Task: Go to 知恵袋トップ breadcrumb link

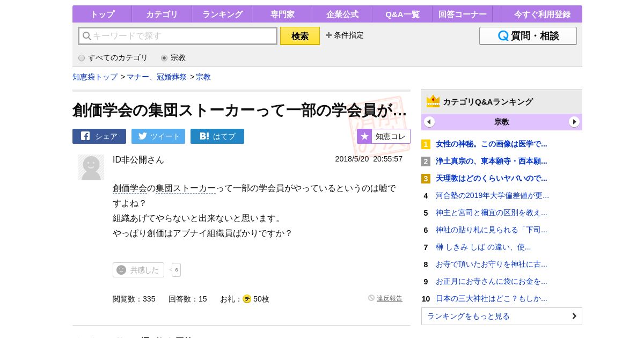Action: (x=95, y=77)
